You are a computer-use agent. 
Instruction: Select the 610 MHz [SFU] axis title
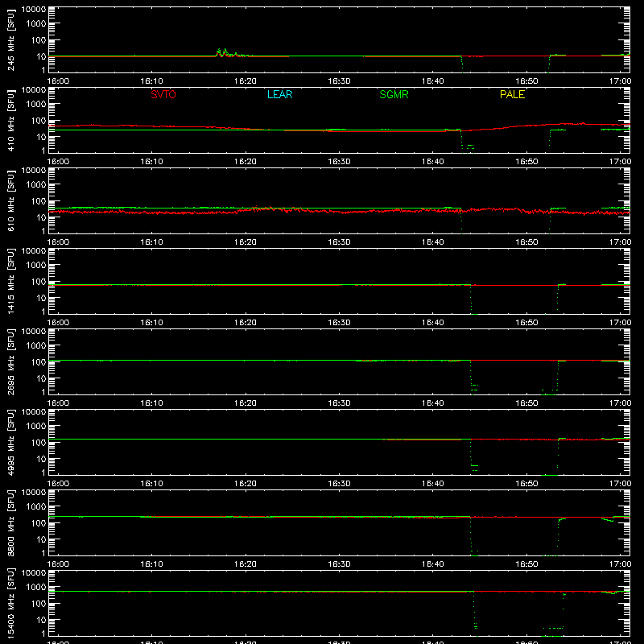pos(10,200)
